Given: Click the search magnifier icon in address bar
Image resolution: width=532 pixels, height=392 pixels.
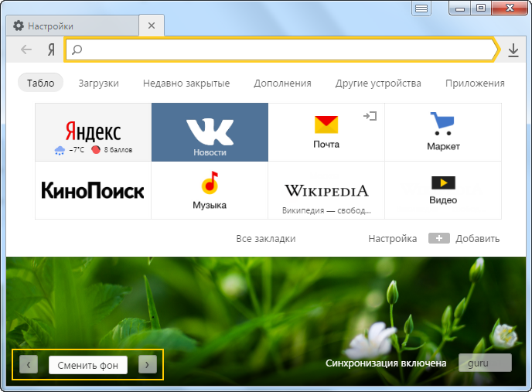Looking at the screenshot, I should click(x=77, y=50).
